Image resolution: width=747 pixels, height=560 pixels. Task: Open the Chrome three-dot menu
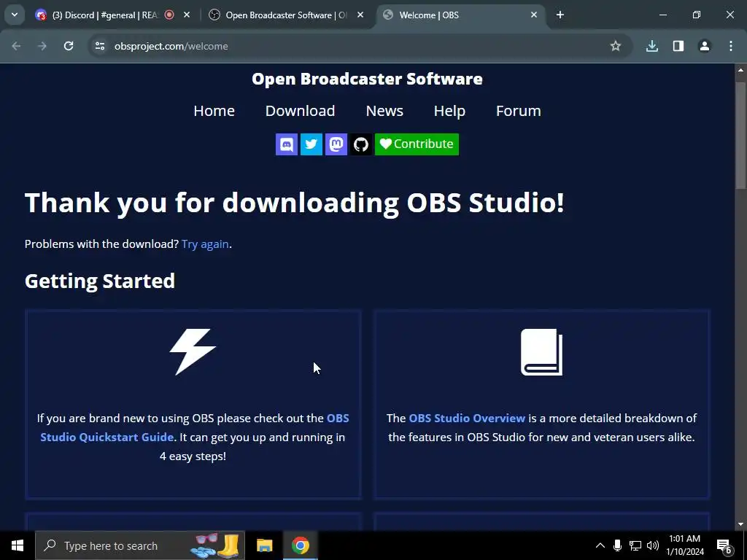731,46
